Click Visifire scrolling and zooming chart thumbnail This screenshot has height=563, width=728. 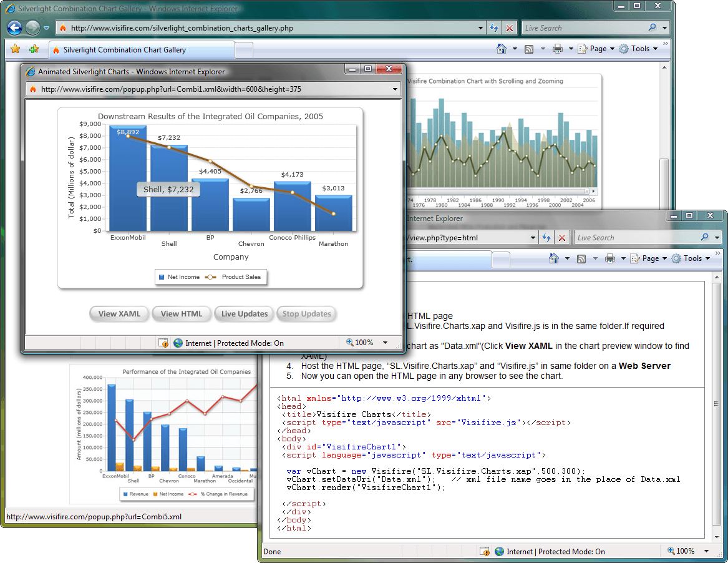(x=503, y=141)
